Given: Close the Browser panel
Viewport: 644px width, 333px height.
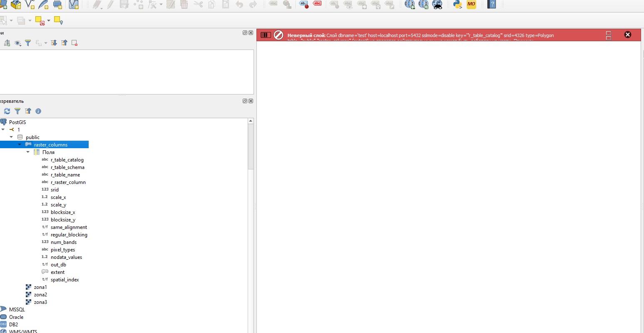Looking at the screenshot, I should tap(251, 101).
